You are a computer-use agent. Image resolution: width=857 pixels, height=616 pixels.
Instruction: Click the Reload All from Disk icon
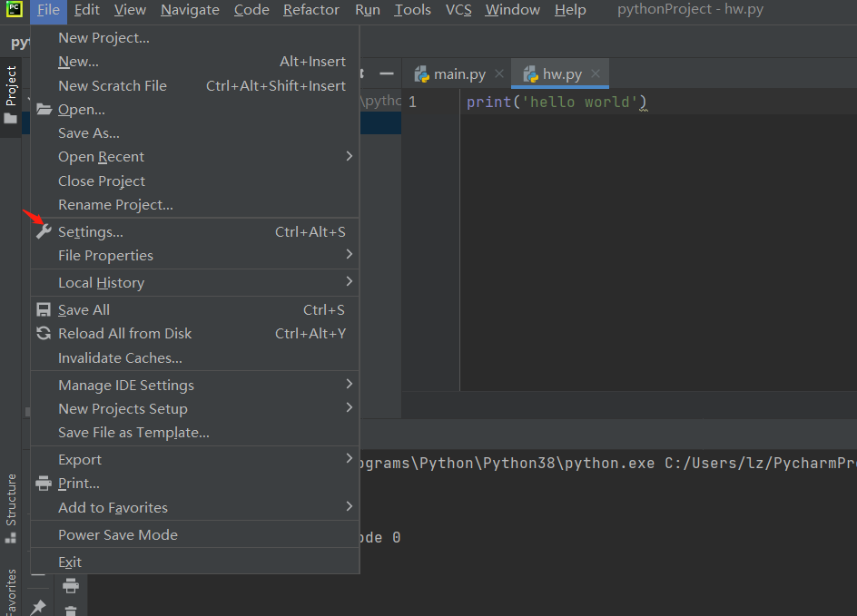[x=44, y=333]
